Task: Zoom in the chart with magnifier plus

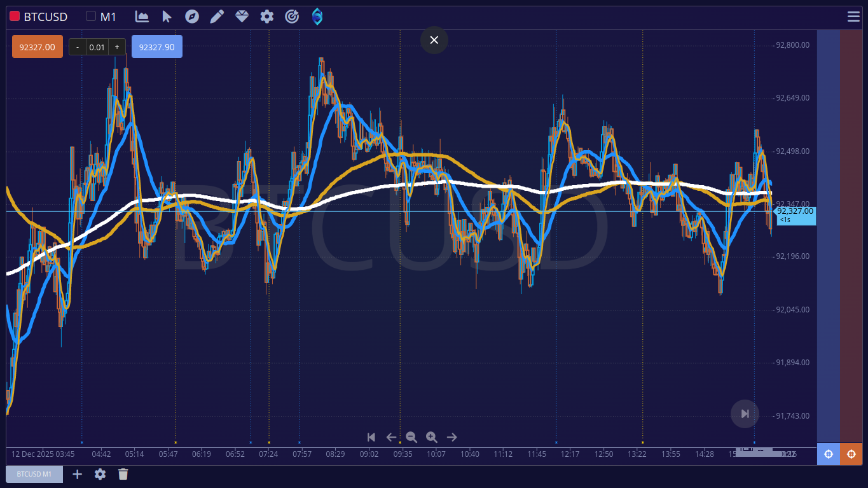Action: (432, 437)
